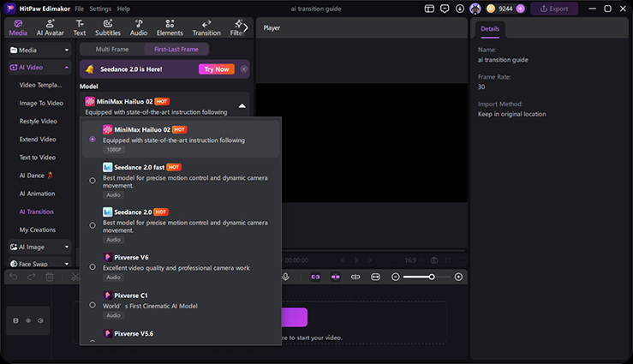Zoom out the timeline with minus
Viewport: 633px width, 364px height.
(396, 277)
